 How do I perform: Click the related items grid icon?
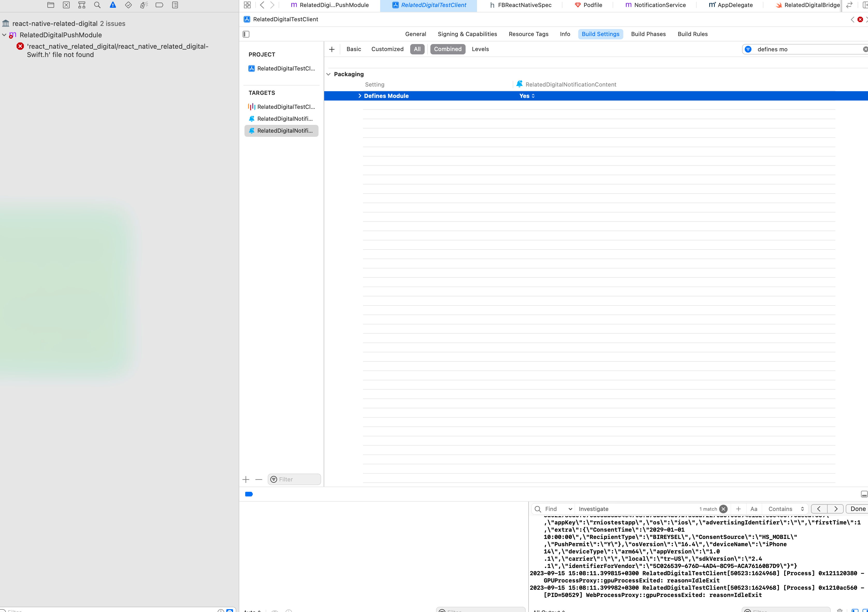point(247,5)
